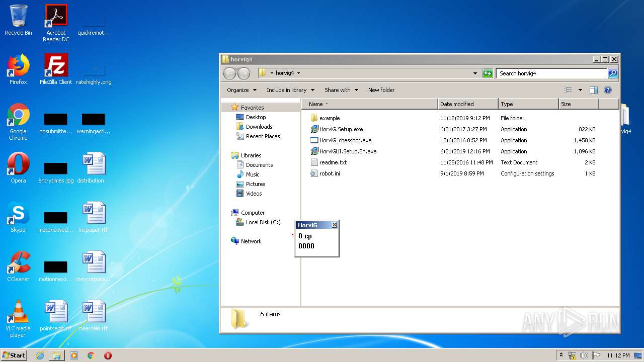644x362 pixels.
Task: Open Firefox desktop shortcut
Action: [18, 69]
